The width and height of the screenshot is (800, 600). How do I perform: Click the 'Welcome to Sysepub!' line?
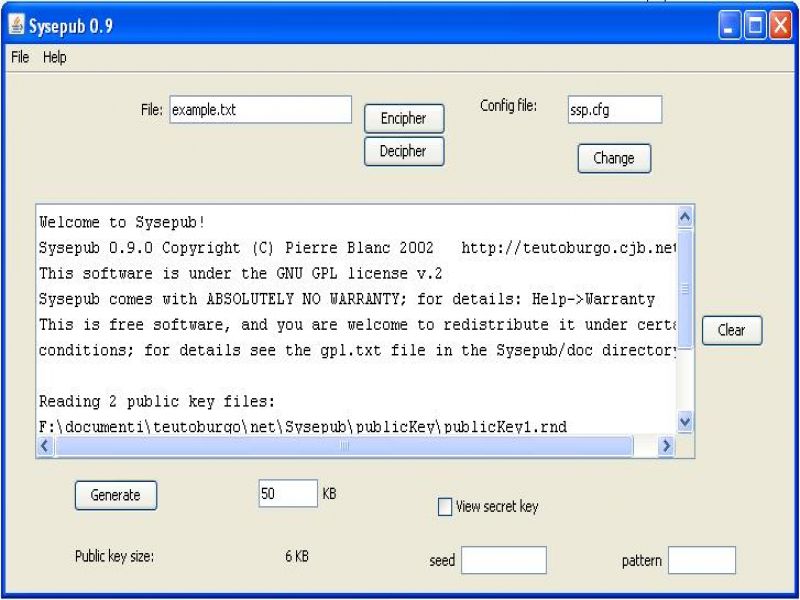tap(122, 222)
